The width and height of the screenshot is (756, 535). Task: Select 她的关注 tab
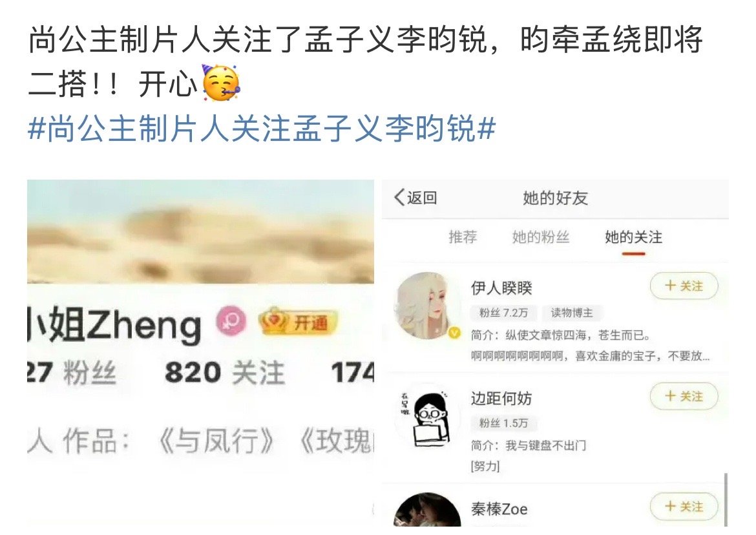pyautogui.click(x=633, y=237)
